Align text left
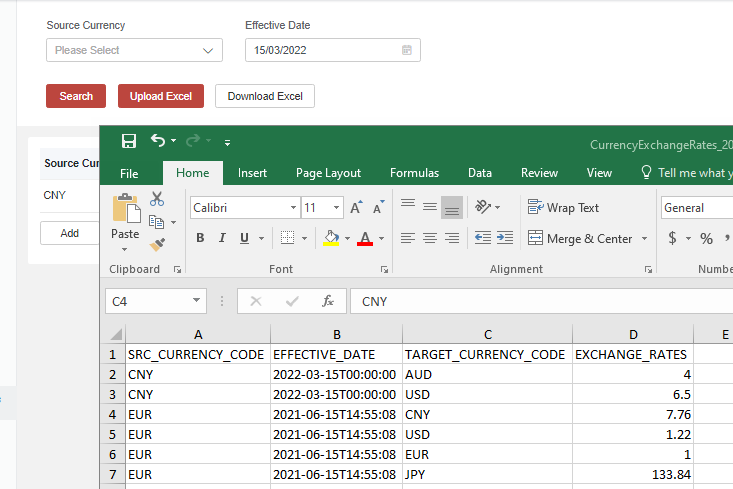Screen dimensions: 733x489 point(408,238)
